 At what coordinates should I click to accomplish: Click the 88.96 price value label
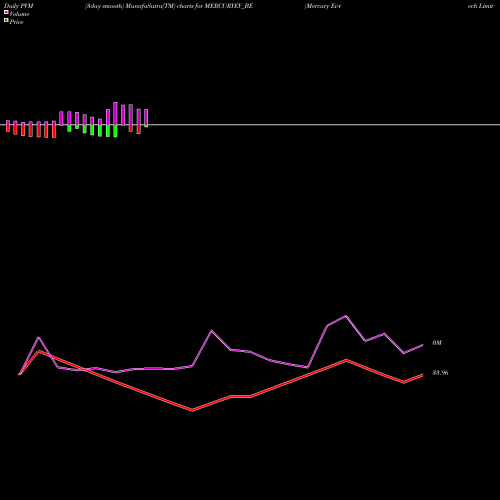click(x=440, y=373)
